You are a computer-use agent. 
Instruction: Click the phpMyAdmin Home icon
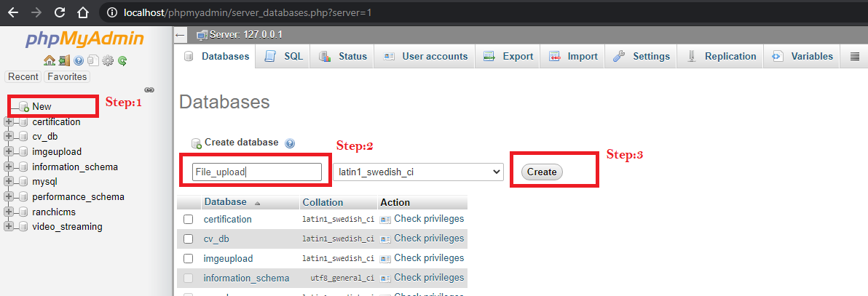click(49, 60)
